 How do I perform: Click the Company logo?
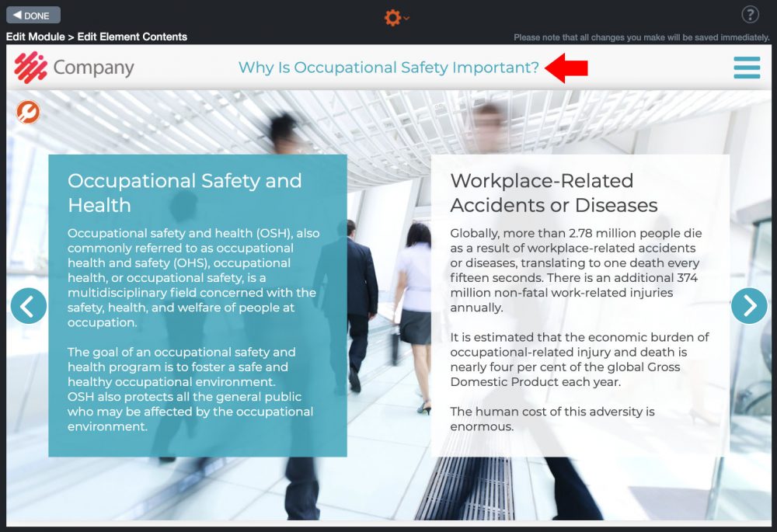coord(75,68)
